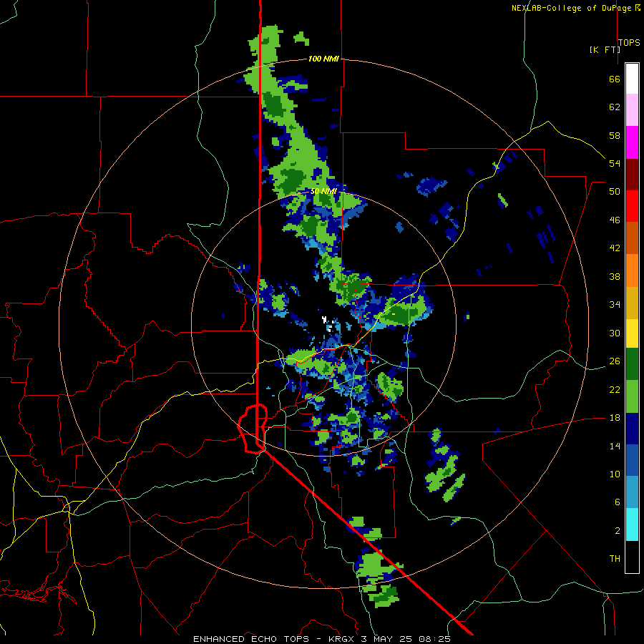
Task: Click the 38 value on the scale
Action: (615, 276)
